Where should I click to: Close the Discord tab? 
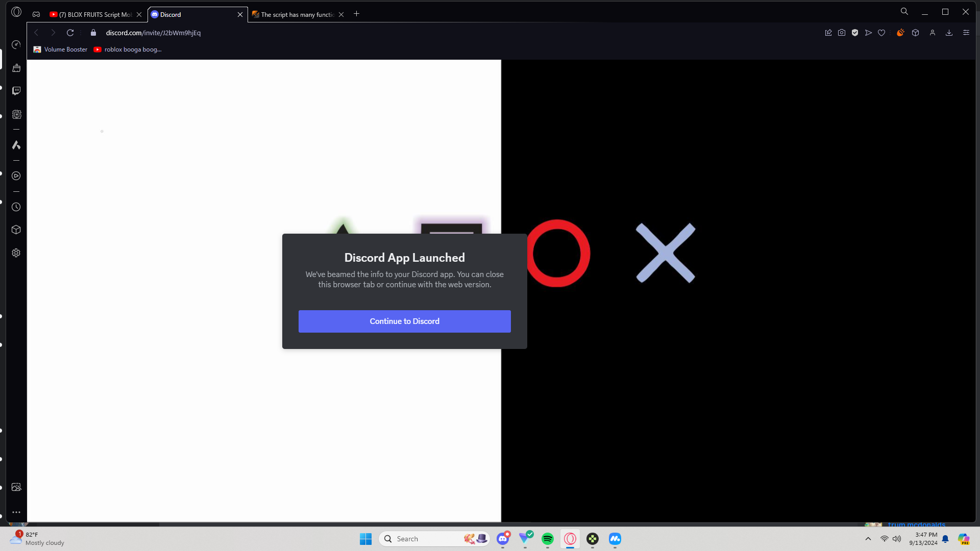tap(240, 15)
